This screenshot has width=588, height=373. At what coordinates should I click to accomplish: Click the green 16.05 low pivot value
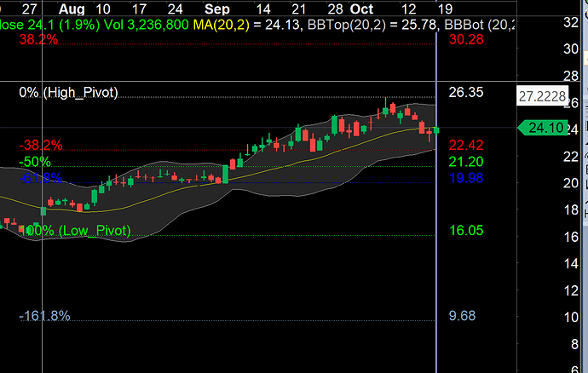pos(466,231)
